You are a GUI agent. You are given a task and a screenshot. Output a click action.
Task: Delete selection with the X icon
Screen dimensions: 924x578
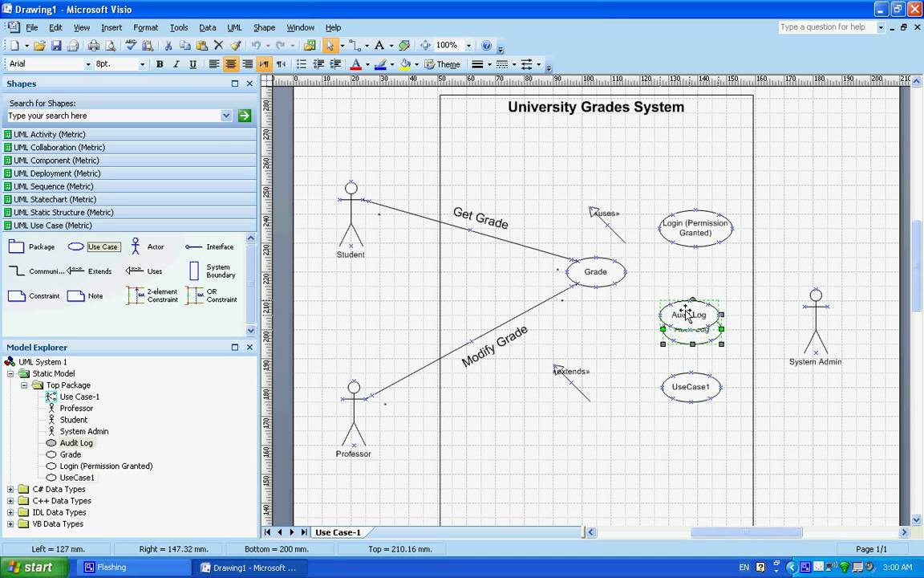pos(219,46)
